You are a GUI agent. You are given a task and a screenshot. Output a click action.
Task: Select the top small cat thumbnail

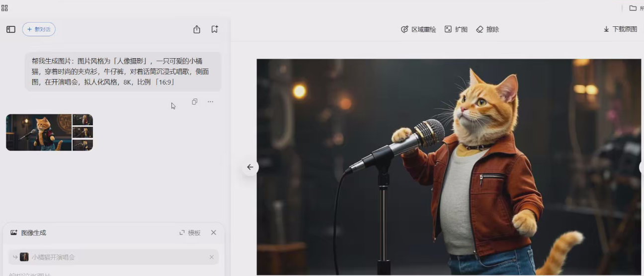coord(83,120)
